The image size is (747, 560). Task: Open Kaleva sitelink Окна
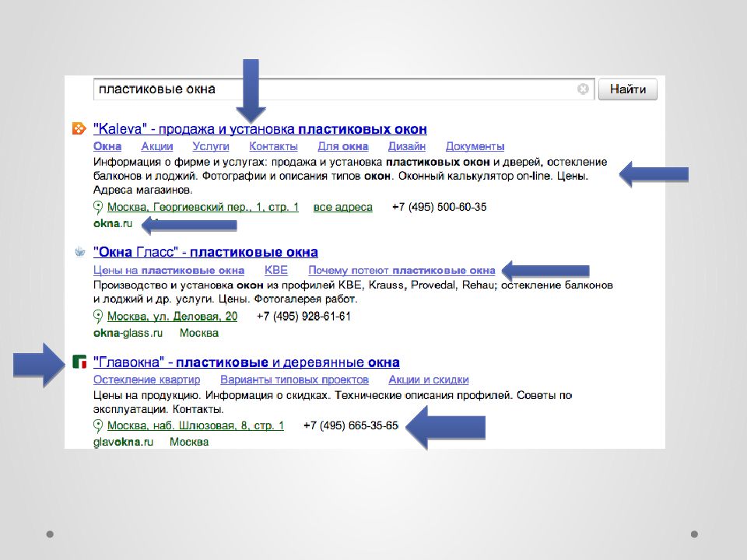coord(107,146)
